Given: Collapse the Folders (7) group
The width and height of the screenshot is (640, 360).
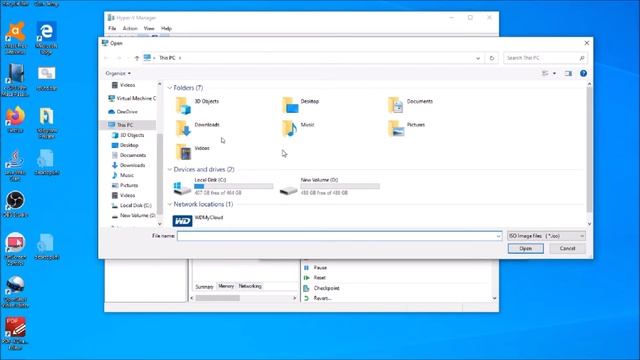Looking at the screenshot, I should click(170, 88).
